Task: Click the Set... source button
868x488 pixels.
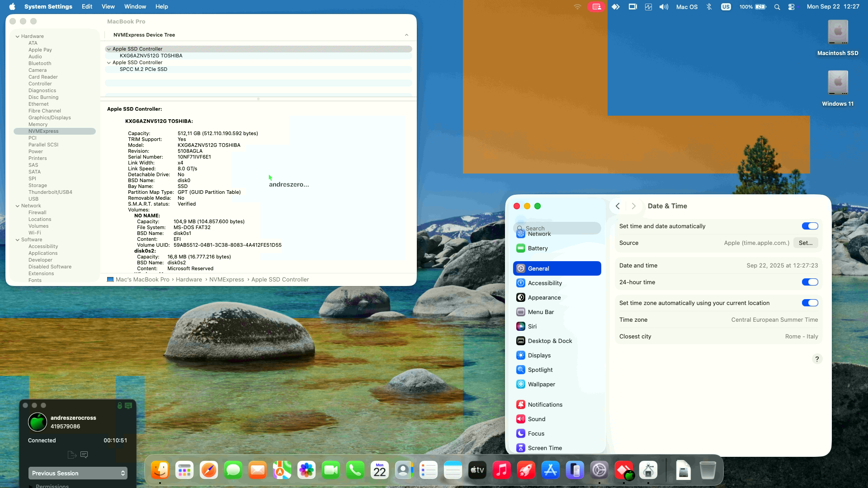Action: click(805, 243)
